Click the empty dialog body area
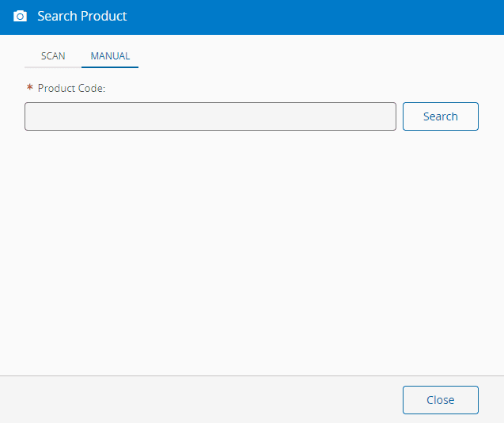Viewport: 504px width, 423px height. [252, 253]
